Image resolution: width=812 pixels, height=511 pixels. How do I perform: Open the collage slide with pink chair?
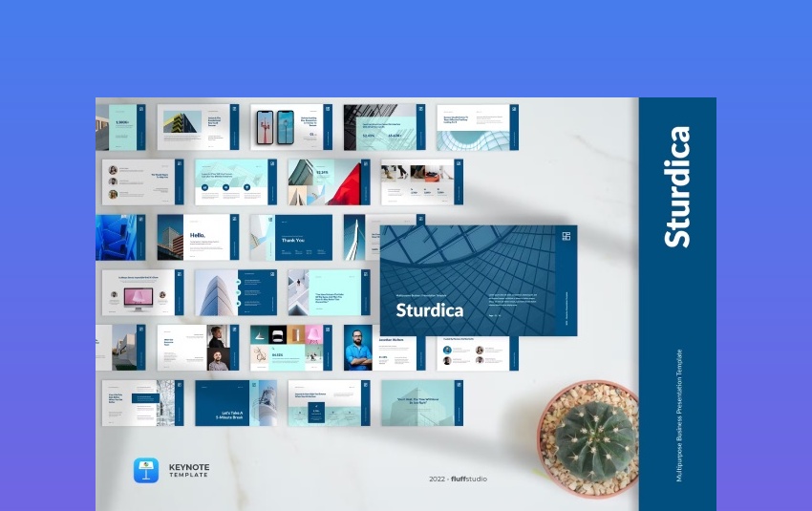tap(291, 348)
